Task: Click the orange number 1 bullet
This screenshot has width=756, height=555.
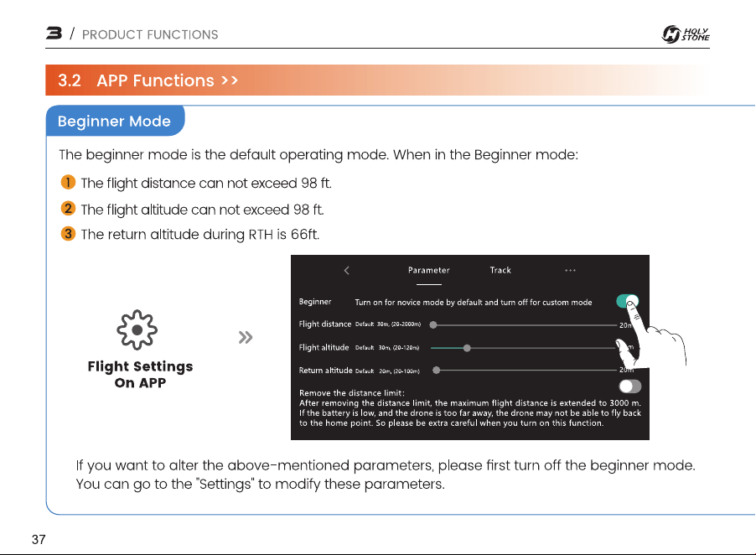Action: tap(68, 182)
